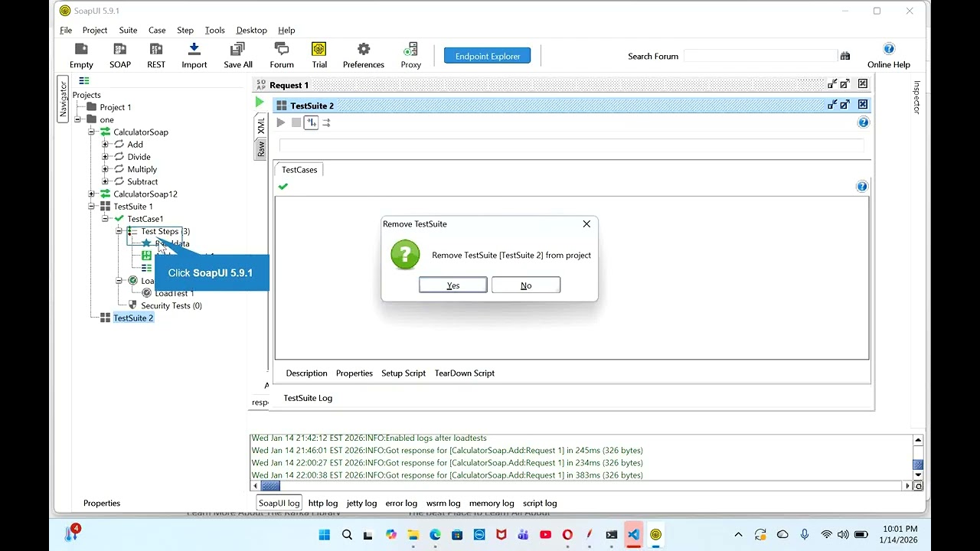Image resolution: width=980 pixels, height=551 pixels.
Task: Select Project 1 in the navigator
Action: click(116, 107)
